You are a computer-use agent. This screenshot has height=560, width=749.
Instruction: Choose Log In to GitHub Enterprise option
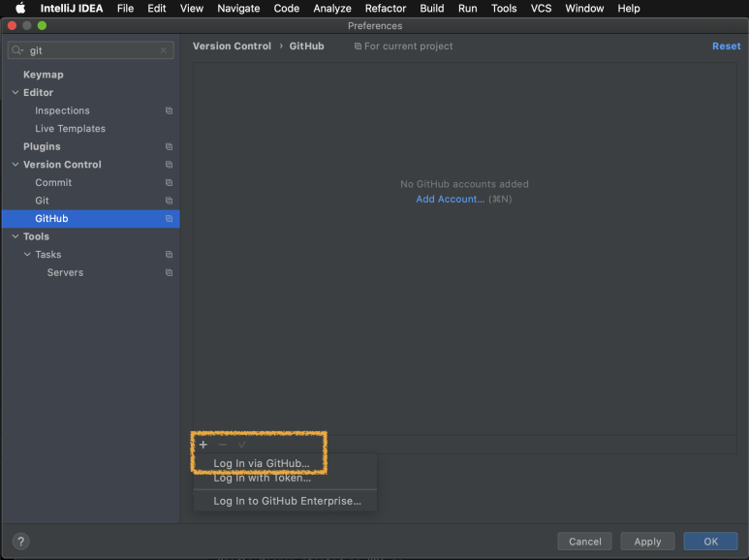coord(285,501)
